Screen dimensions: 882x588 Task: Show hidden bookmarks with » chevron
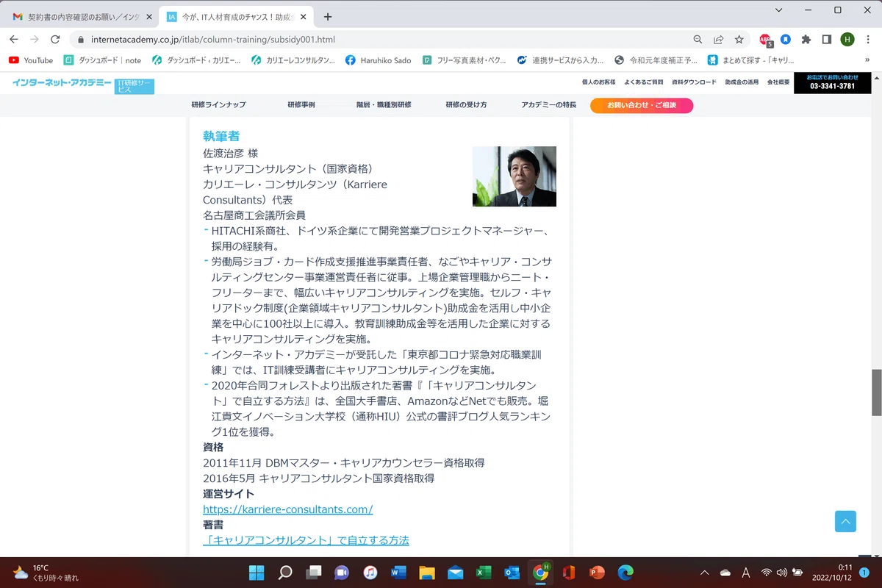coord(869,60)
